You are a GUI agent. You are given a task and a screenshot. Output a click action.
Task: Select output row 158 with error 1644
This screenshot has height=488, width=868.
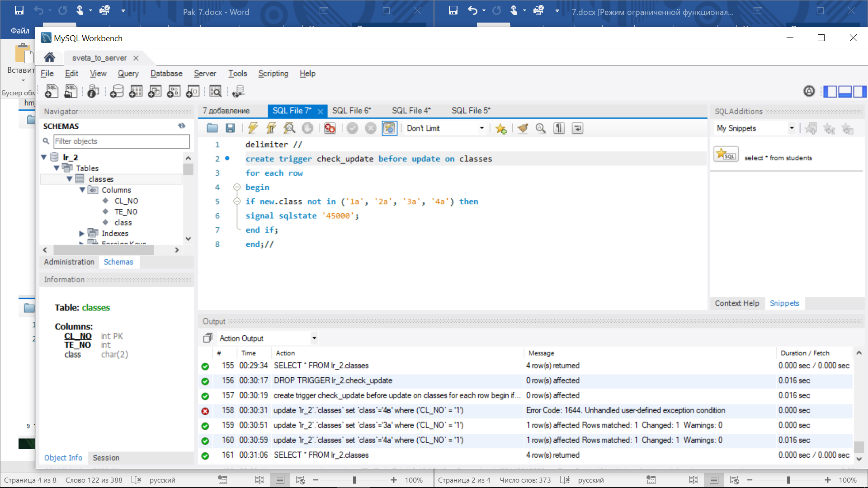pyautogui.click(x=525, y=410)
